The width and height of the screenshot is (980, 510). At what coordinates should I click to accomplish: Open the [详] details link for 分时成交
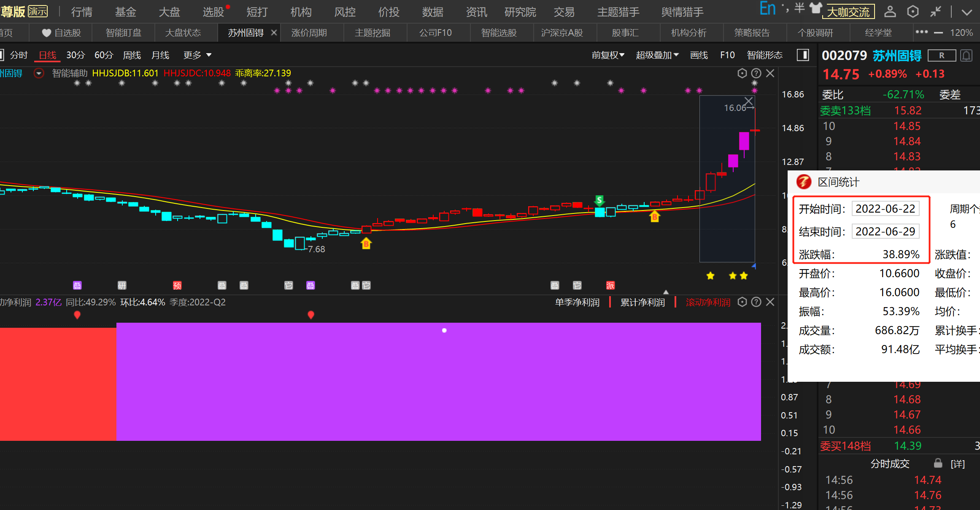[x=958, y=464]
